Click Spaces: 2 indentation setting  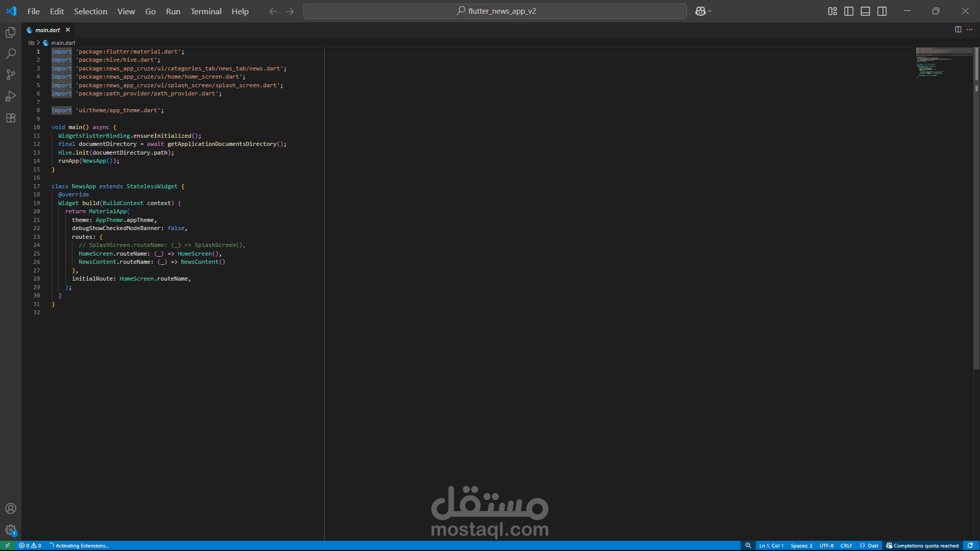tap(801, 545)
